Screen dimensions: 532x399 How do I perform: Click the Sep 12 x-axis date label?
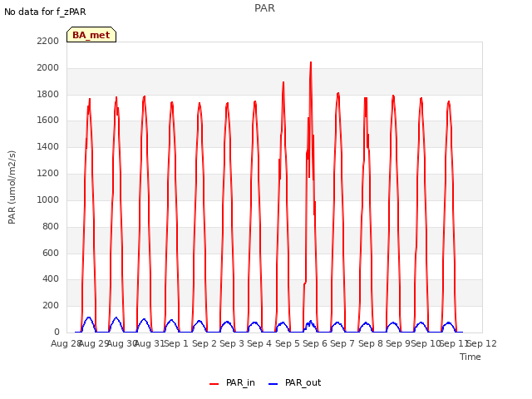[482, 343]
